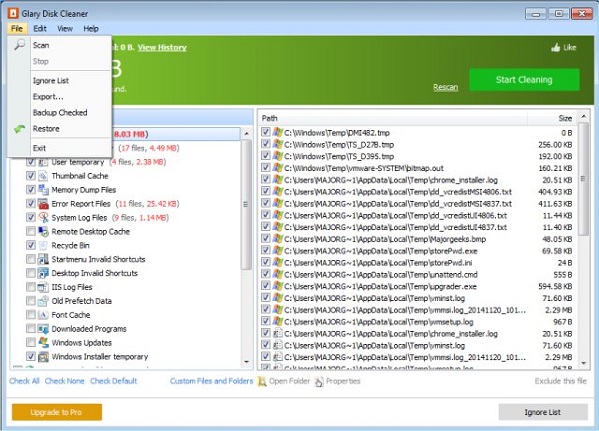Screen dimensions: 599x431
Task: Click the Open Folder icon
Action: [262, 381]
